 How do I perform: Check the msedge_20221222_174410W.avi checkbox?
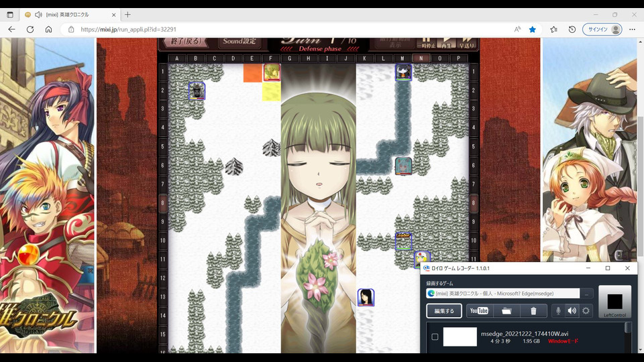(435, 337)
